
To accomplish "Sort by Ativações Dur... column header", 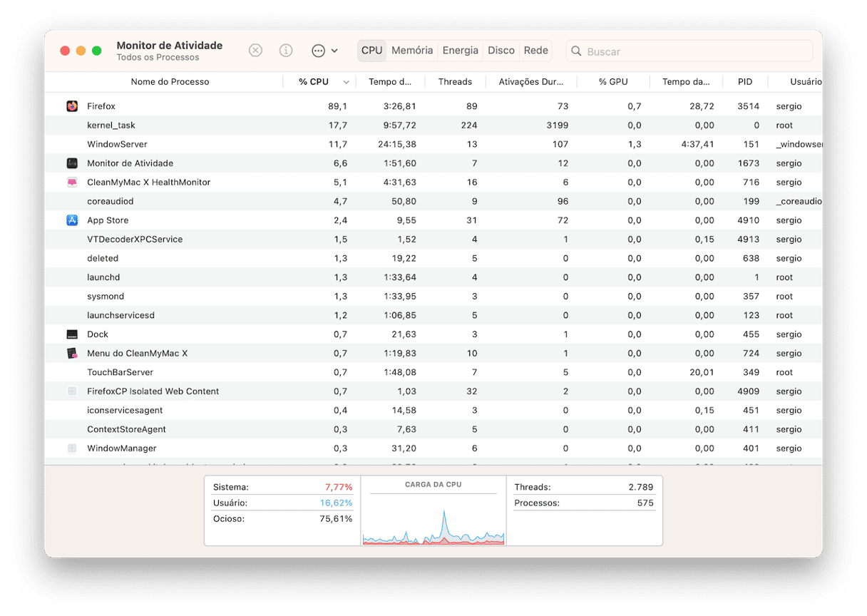I will point(531,82).
